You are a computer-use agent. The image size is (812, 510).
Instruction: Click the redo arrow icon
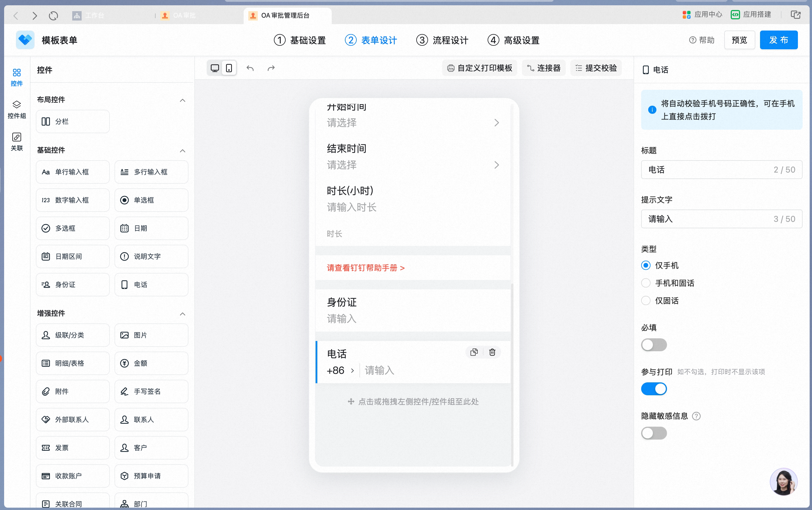[x=271, y=68]
